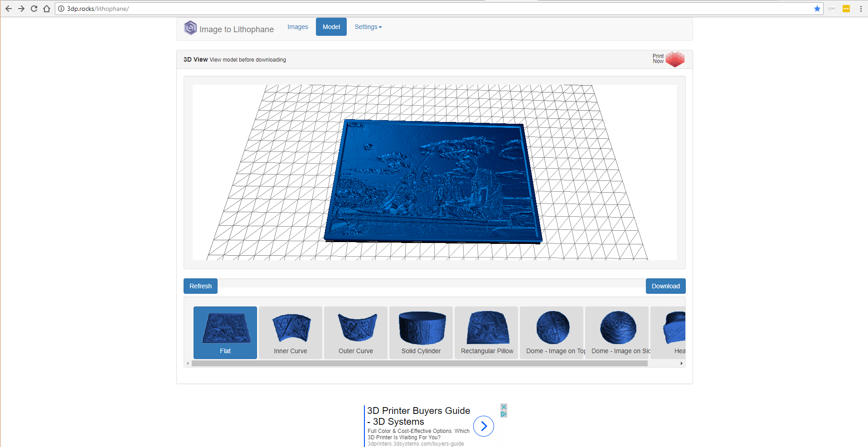Pick the Rectangular Pillow shape

[486, 333]
